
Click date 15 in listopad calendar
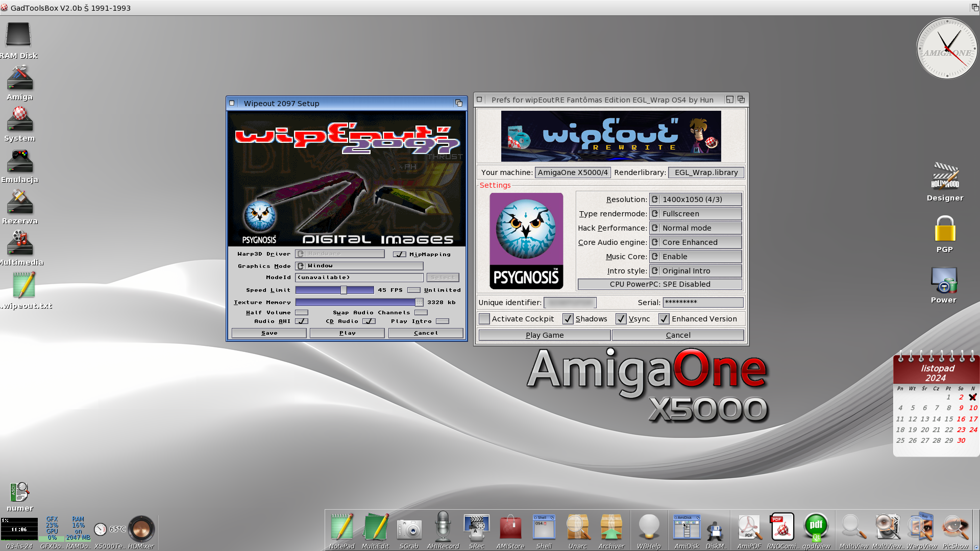click(x=948, y=419)
